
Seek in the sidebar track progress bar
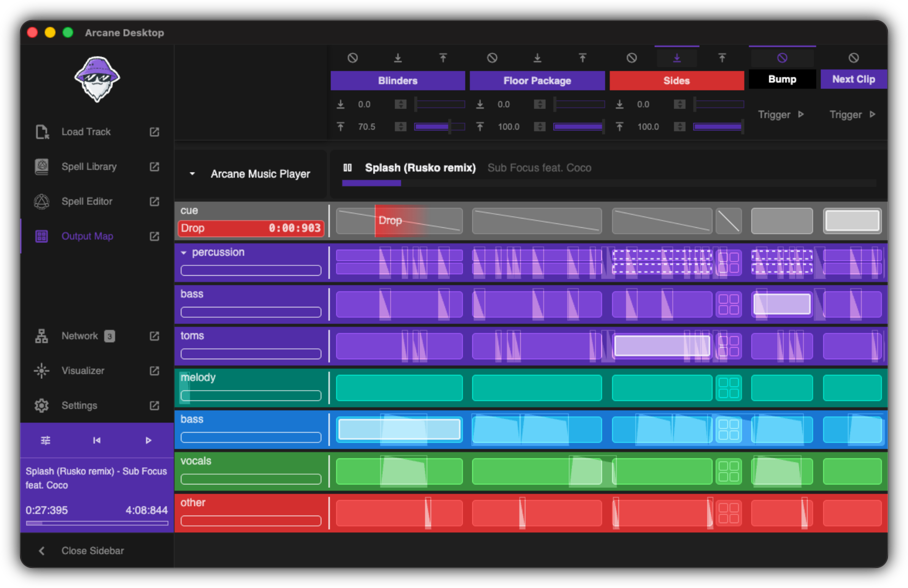97,523
